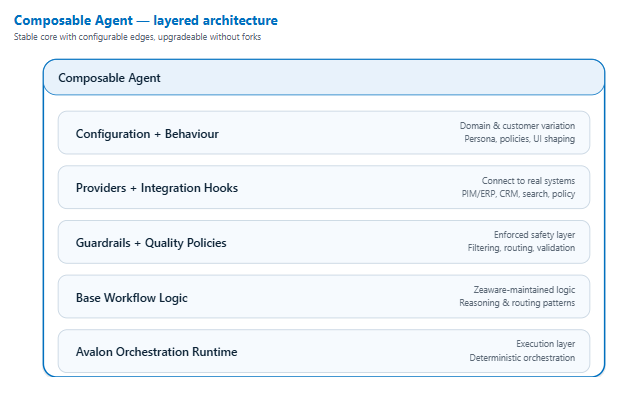This screenshot has height=415, width=633.
Task: Open the Avalon Orchestration Runtime layer
Action: point(156,352)
